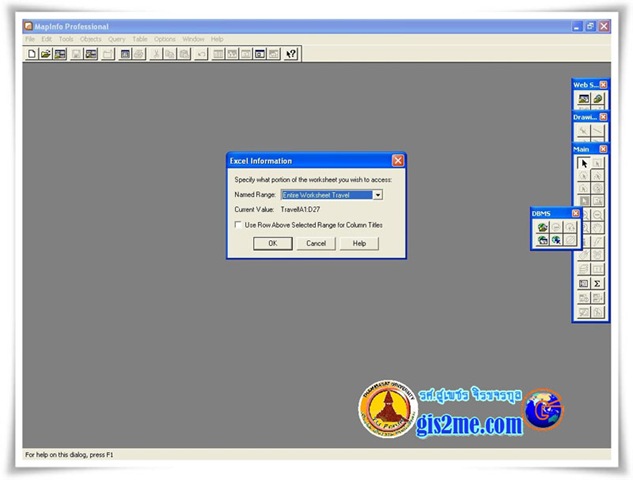Click the Symbol tool in Drawing toolbar
Viewport: 633px width, 480px height.
(583, 130)
